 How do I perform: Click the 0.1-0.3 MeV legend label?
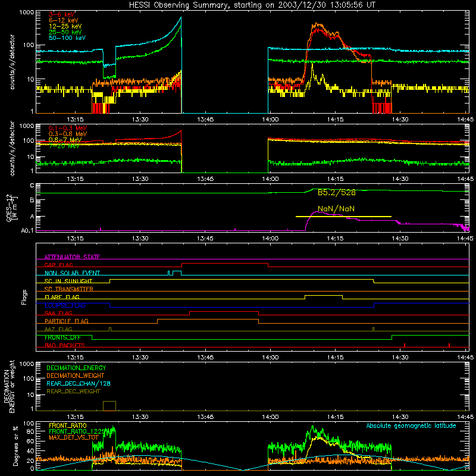pyautogui.click(x=68, y=128)
